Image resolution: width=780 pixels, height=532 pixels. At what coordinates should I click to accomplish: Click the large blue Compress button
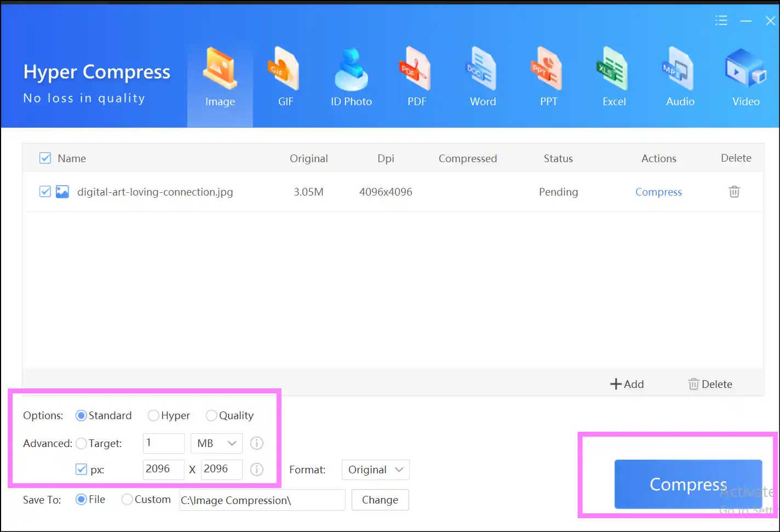(x=688, y=484)
